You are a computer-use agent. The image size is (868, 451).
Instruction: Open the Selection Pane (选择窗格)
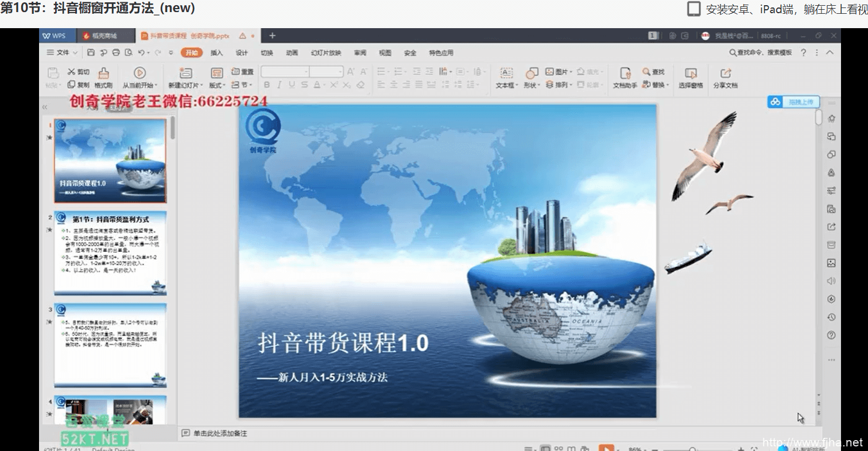[x=691, y=78]
